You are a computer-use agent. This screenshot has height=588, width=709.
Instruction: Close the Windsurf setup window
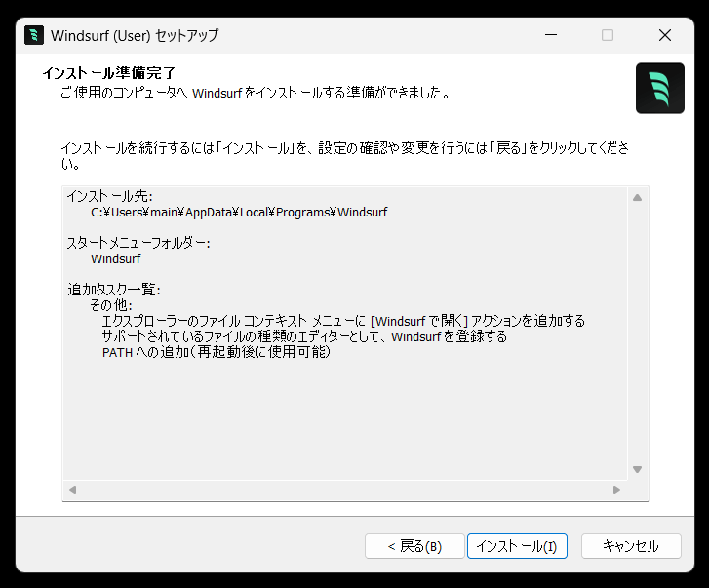[x=665, y=35]
